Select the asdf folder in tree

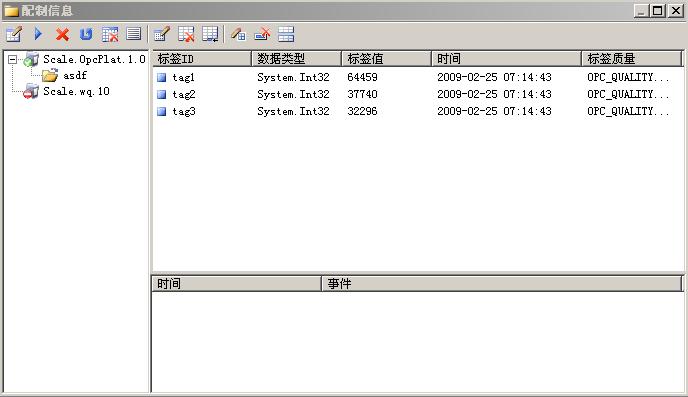pyautogui.click(x=75, y=75)
